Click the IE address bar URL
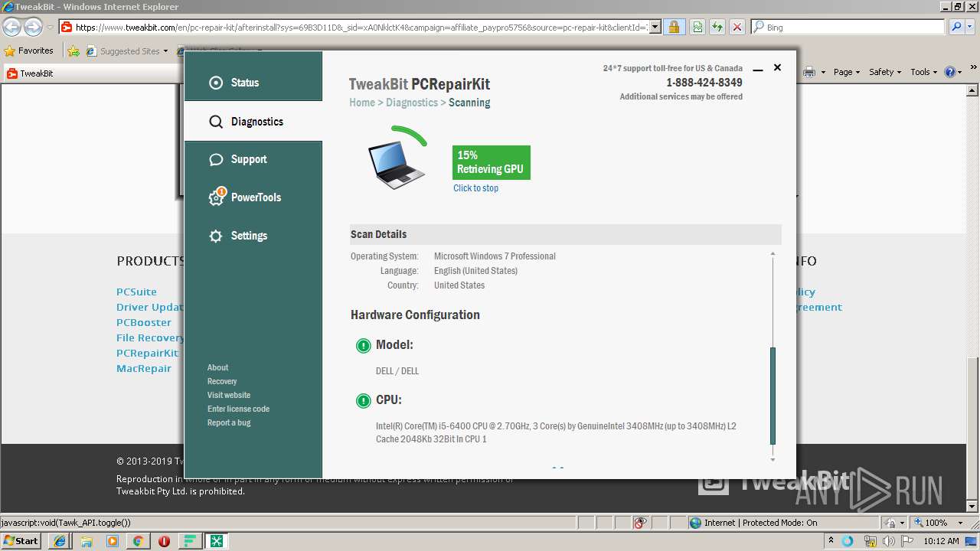This screenshot has width=980, height=551. pyautogui.click(x=361, y=27)
